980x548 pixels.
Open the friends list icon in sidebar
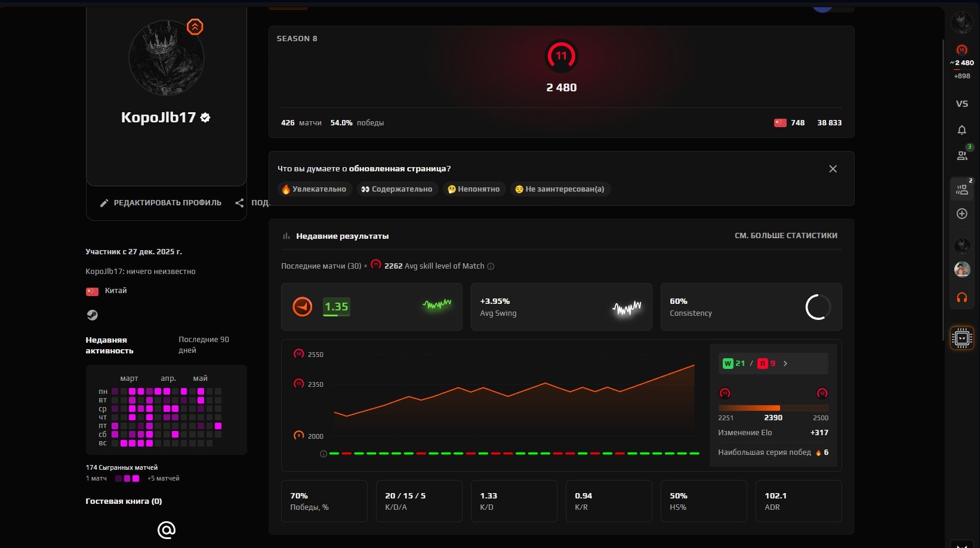[x=962, y=155]
